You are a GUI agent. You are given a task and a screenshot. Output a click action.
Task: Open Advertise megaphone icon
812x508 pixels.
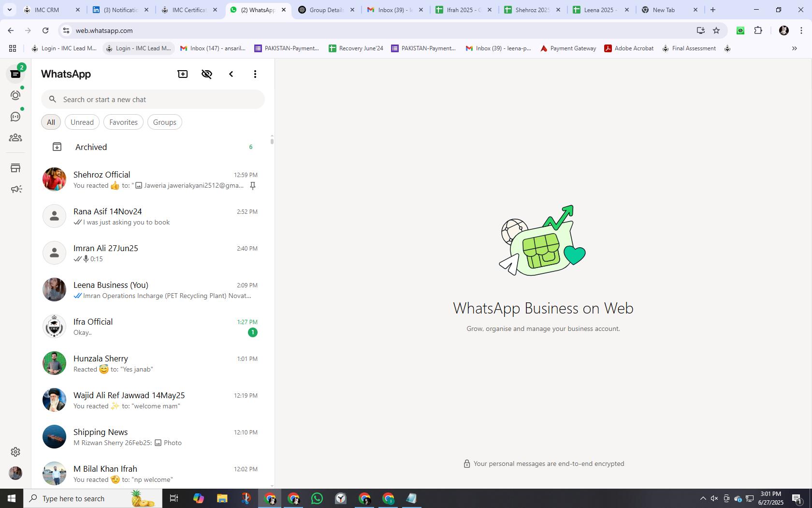[16, 189]
